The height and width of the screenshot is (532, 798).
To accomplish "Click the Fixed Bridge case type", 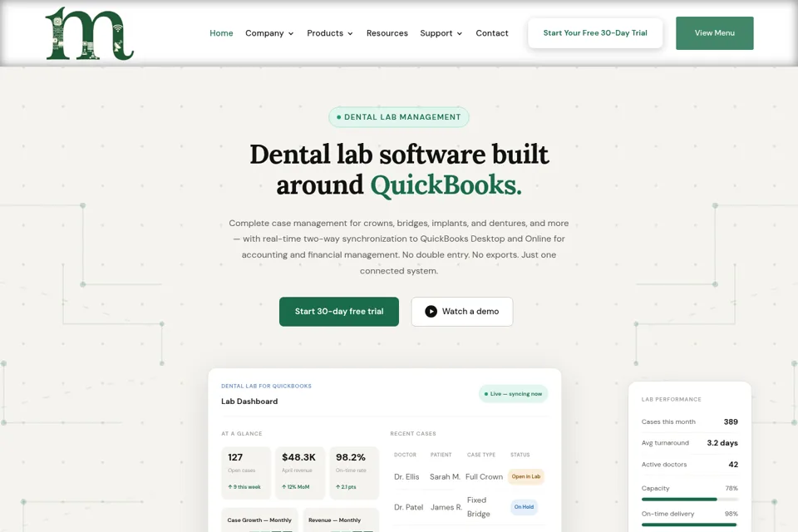I will click(479, 507).
